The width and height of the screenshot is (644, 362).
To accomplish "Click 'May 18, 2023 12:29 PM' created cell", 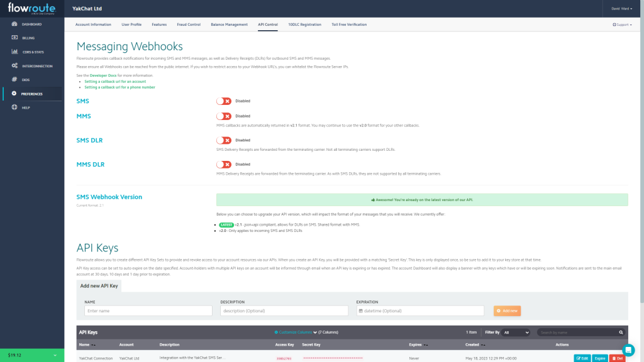I will [491, 358].
